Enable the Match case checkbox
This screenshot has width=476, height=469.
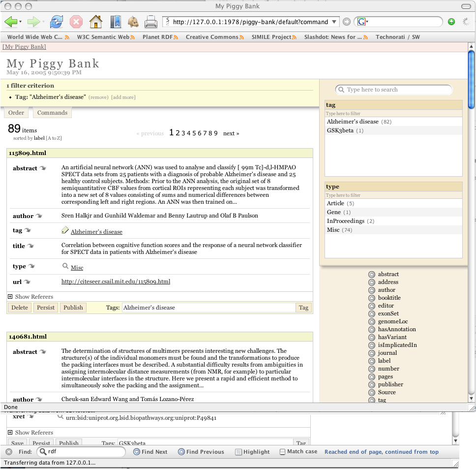pyautogui.click(x=282, y=452)
